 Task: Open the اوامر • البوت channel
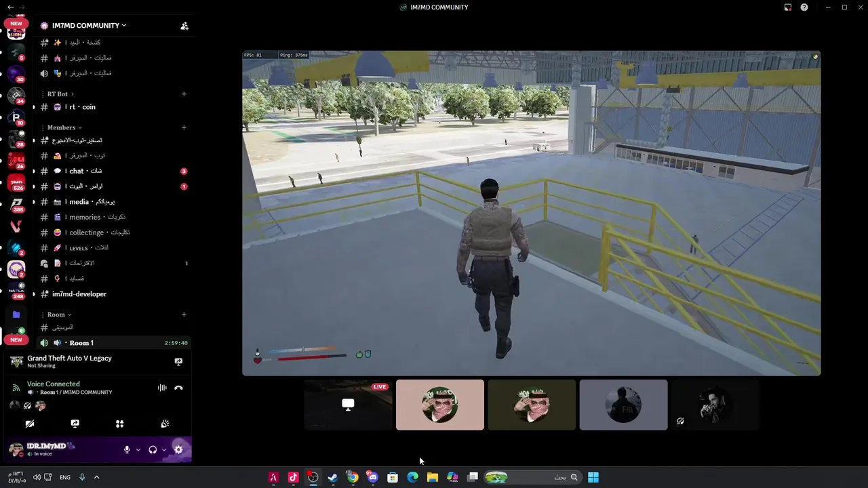[x=112, y=186]
